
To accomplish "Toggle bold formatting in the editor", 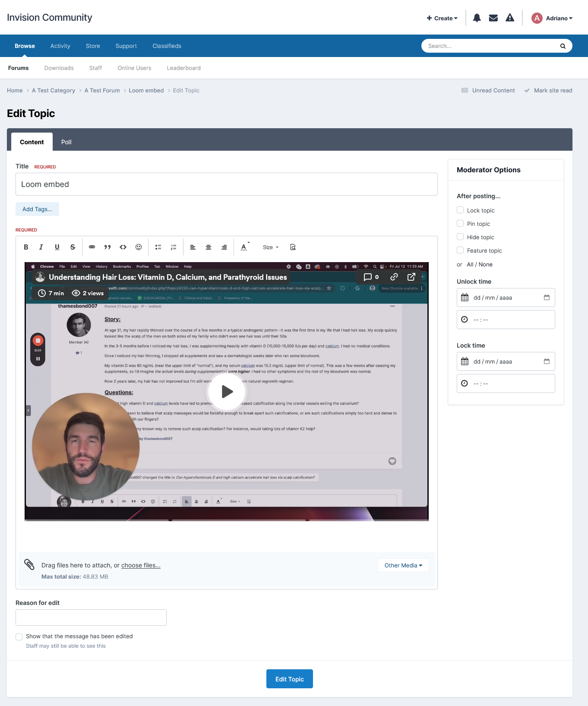I will (26, 247).
